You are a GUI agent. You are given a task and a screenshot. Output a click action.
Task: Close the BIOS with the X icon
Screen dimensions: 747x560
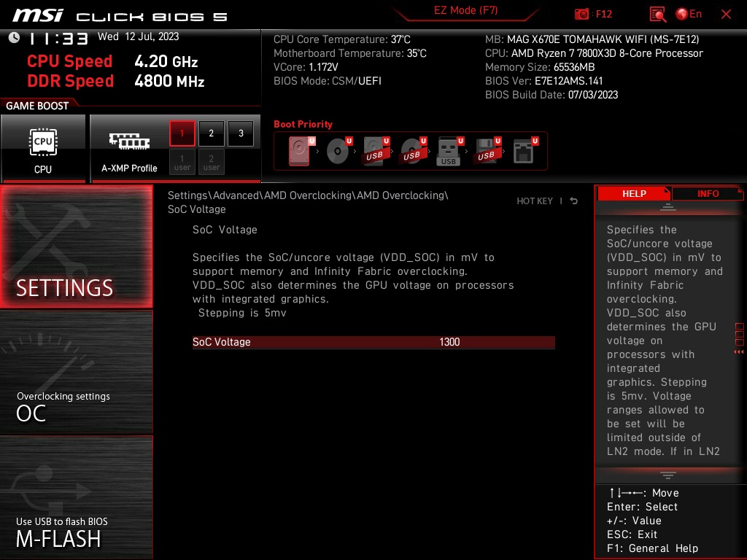coord(726,15)
